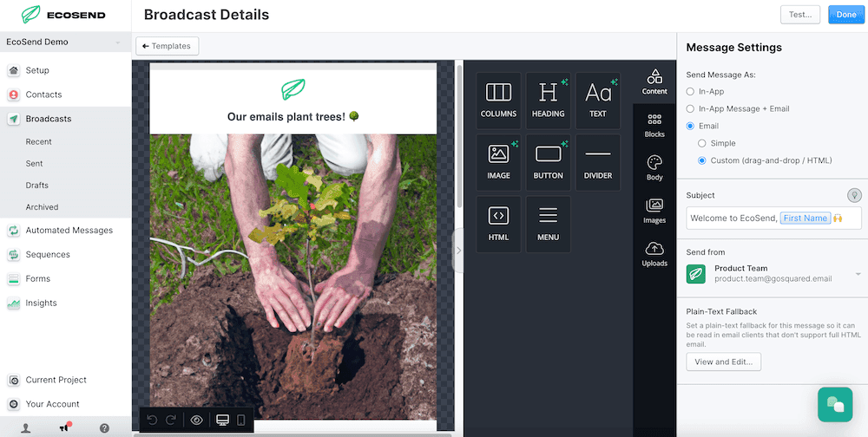This screenshot has width=868, height=437.
Task: Choose the Button content block
Action: pyautogui.click(x=548, y=163)
